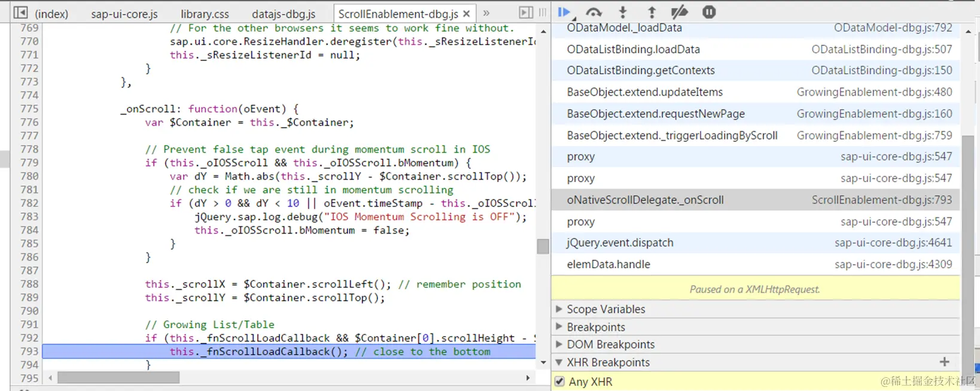
Task: Select BaseObject.extend.requestNewPage call frame
Action: tap(755, 114)
